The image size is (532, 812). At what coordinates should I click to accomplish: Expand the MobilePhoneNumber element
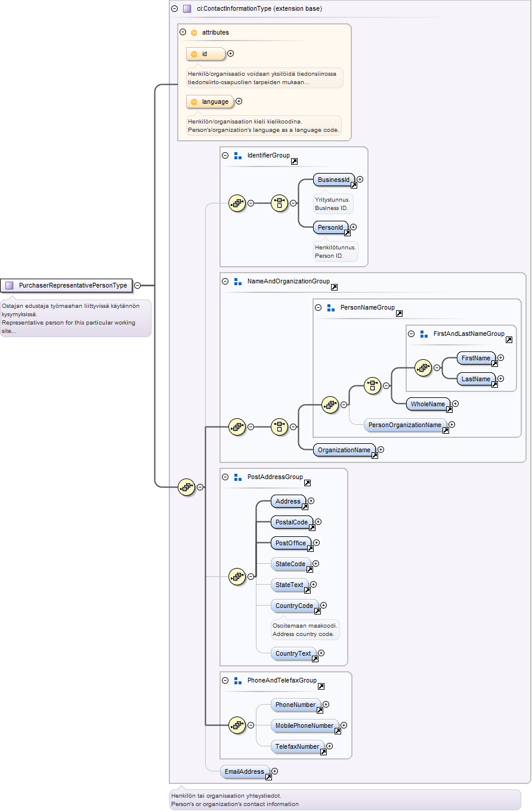click(x=344, y=725)
